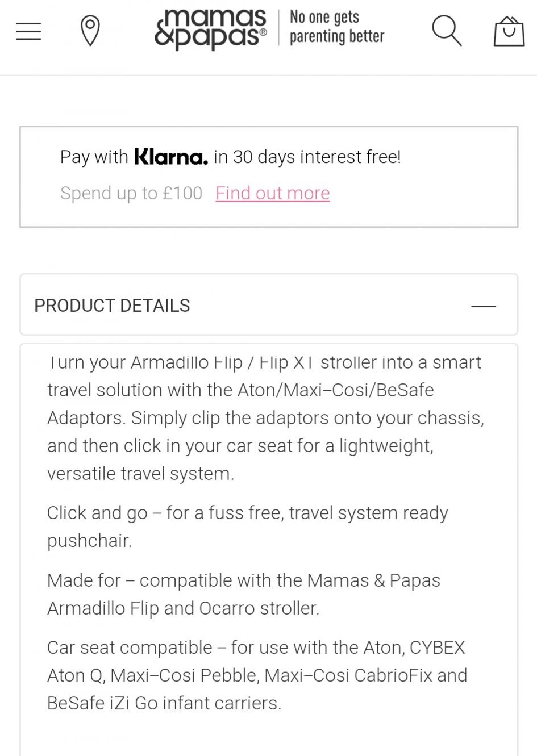The height and width of the screenshot is (756, 537).
Task: Follow the 'Find out more' Klarna link
Action: click(272, 193)
